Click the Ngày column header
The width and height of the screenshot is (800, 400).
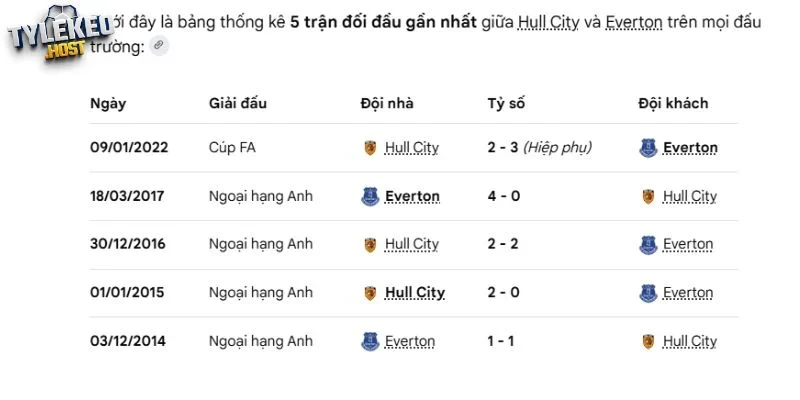108,104
